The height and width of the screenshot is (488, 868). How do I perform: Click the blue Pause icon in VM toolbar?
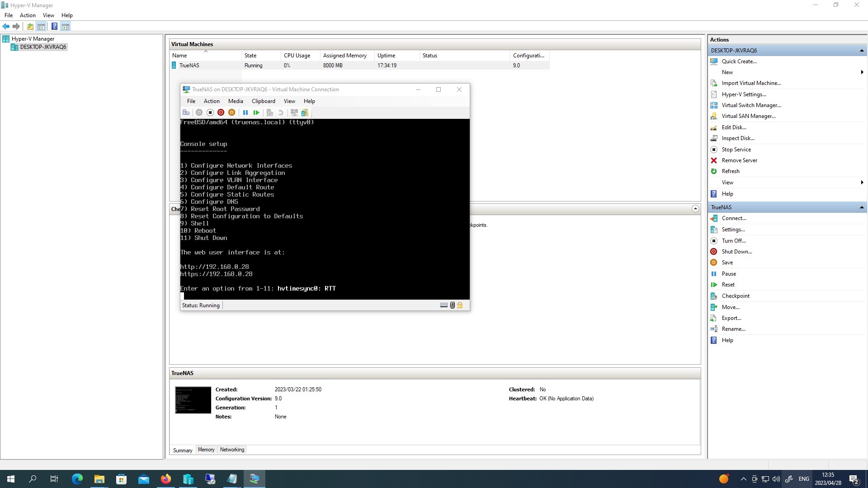coord(245,113)
